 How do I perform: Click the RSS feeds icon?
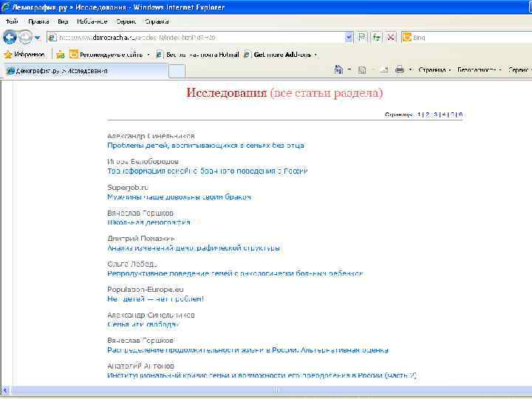[x=362, y=70]
